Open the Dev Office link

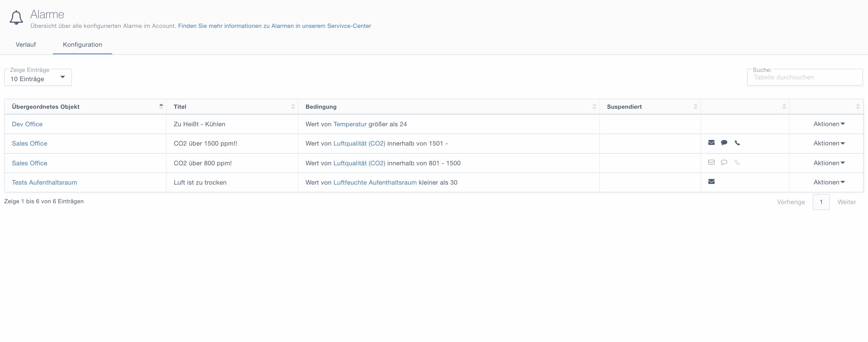point(27,124)
